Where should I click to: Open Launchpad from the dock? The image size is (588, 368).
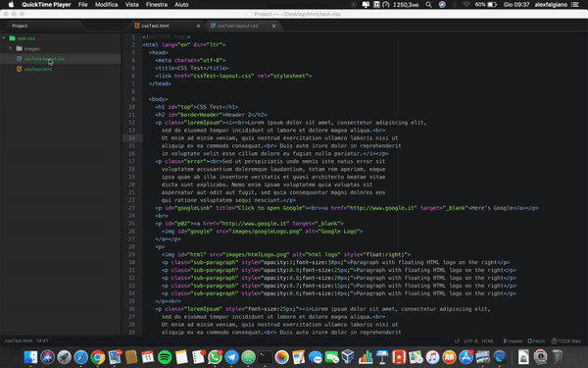(64, 357)
